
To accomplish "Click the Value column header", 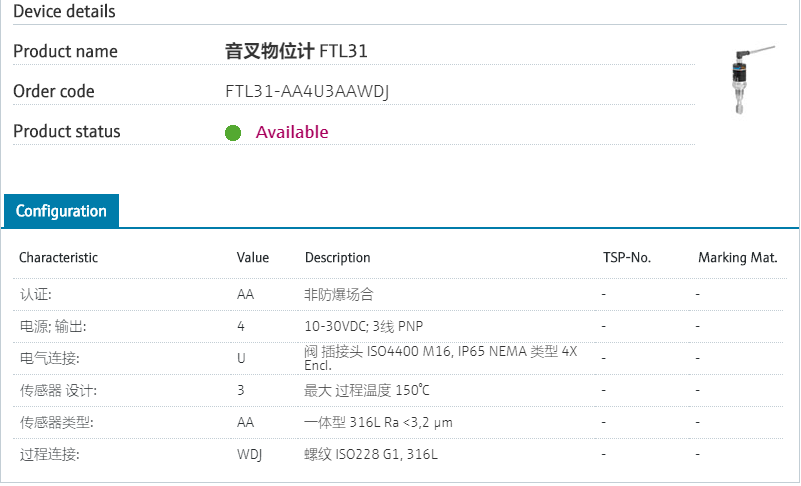I will pos(253,258).
